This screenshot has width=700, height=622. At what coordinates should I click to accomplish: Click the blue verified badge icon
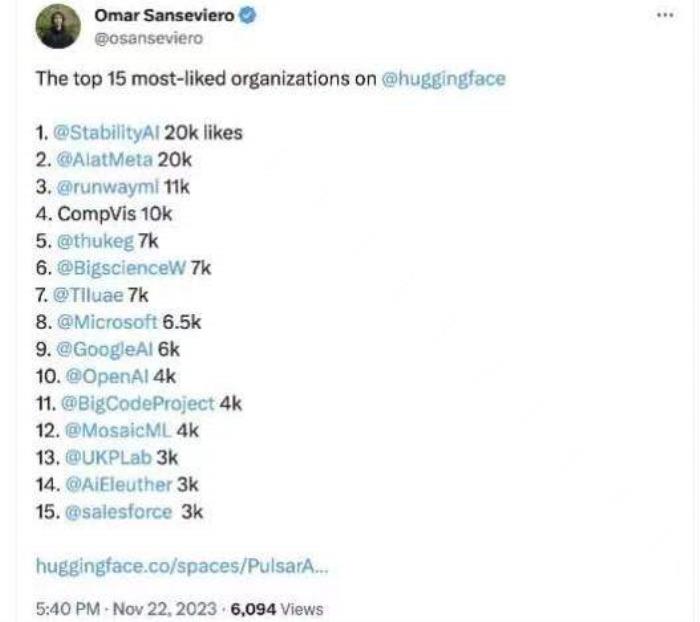click(x=248, y=16)
